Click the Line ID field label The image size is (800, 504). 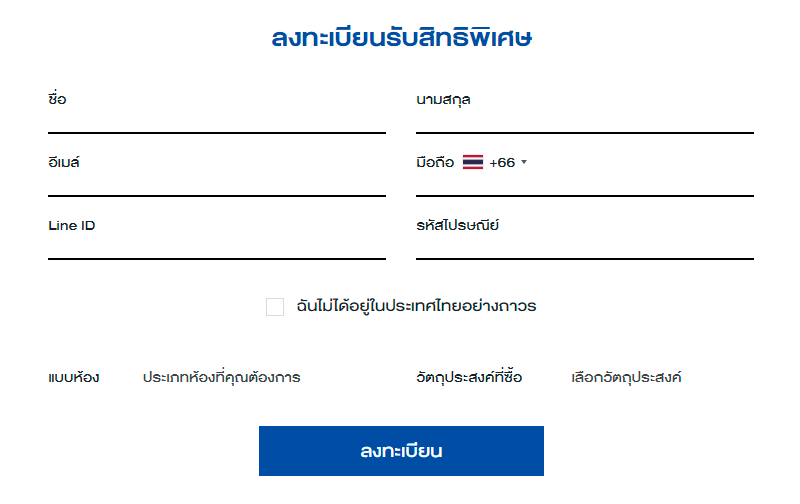72,225
